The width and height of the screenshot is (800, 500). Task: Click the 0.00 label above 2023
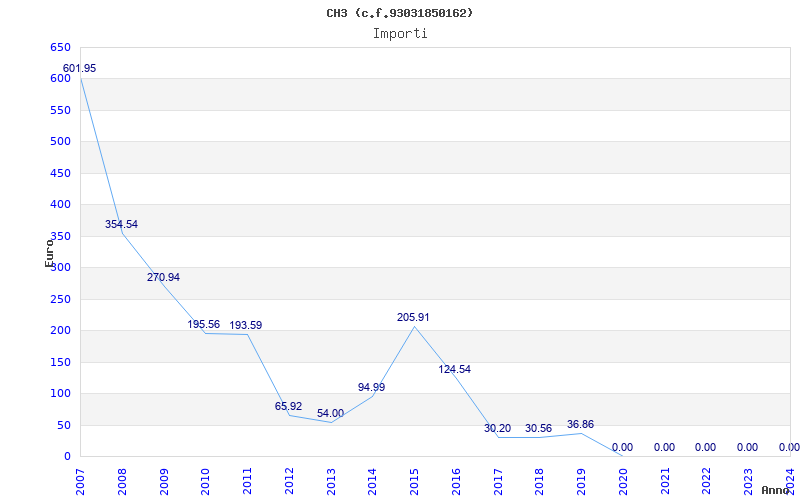coord(747,447)
